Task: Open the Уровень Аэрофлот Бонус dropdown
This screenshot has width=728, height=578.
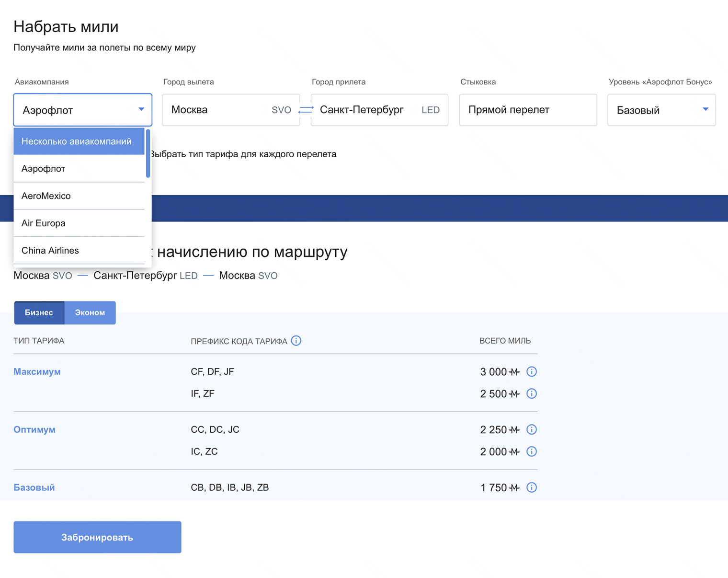Action: pos(661,110)
